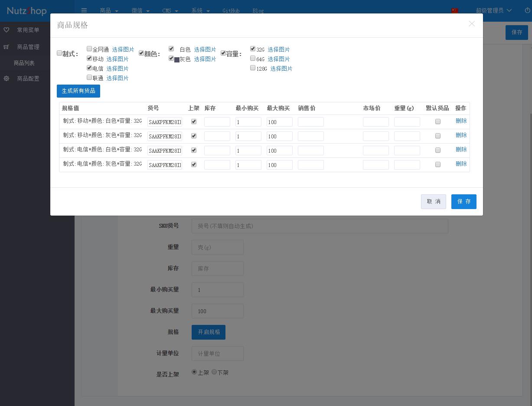Expand the 超级管理员 user dropdown
The height and width of the screenshot is (406, 532).
(x=493, y=10)
